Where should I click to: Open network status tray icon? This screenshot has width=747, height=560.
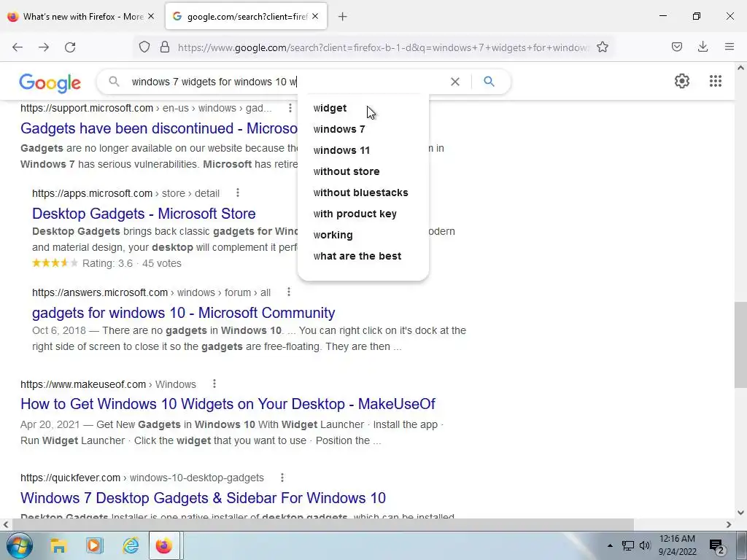tap(628, 545)
